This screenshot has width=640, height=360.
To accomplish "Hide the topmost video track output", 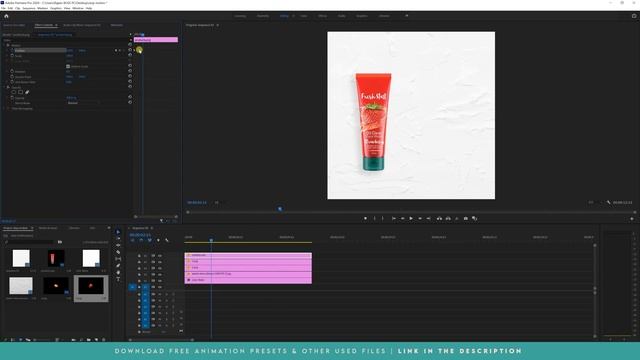I will pyautogui.click(x=160, y=256).
